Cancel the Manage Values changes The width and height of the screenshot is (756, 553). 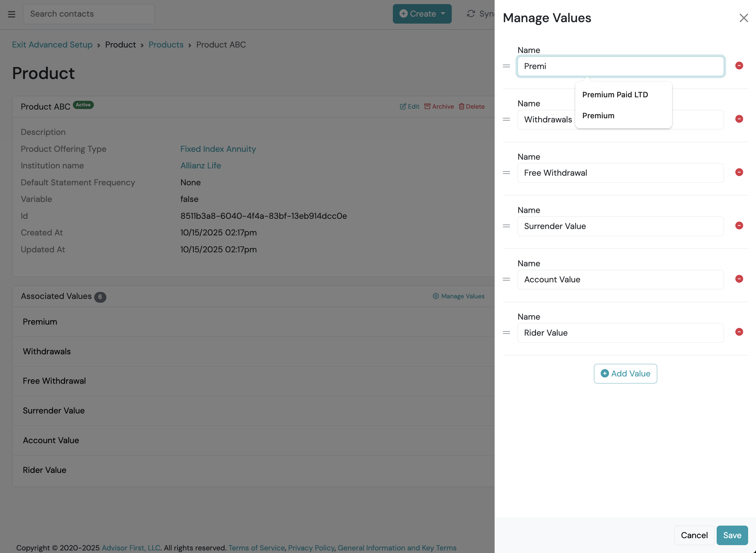[694, 535]
